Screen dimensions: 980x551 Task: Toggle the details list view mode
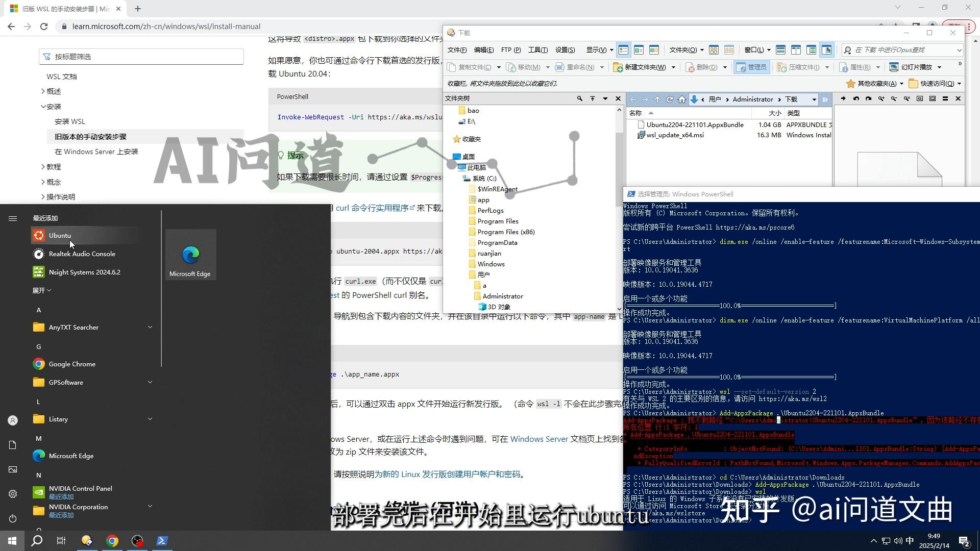click(623, 49)
